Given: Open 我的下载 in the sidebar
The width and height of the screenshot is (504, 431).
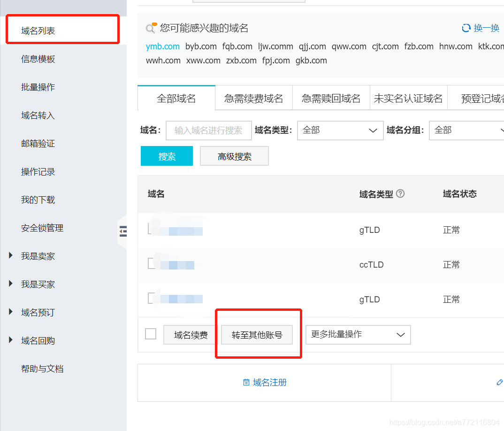Looking at the screenshot, I should coord(38,200).
